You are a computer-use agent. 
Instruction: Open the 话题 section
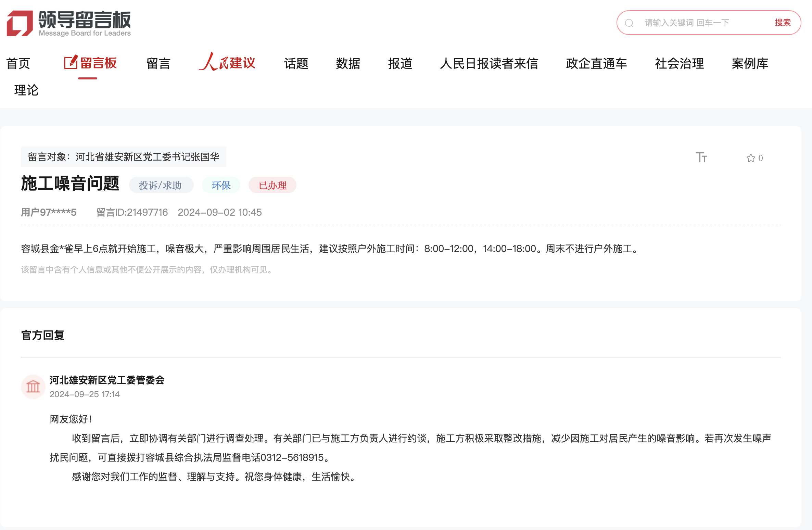coord(296,64)
